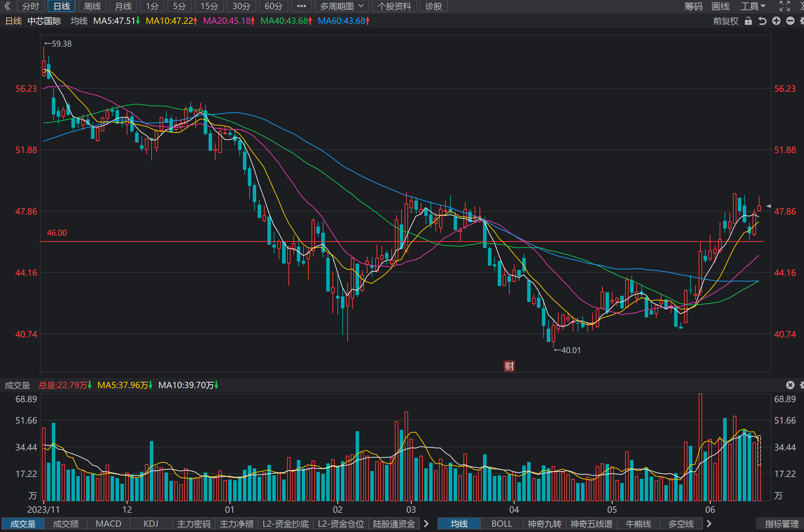This screenshot has height=532, width=804.
Task: Zoom in with the plus icon
Action: pyautogui.click(x=776, y=21)
